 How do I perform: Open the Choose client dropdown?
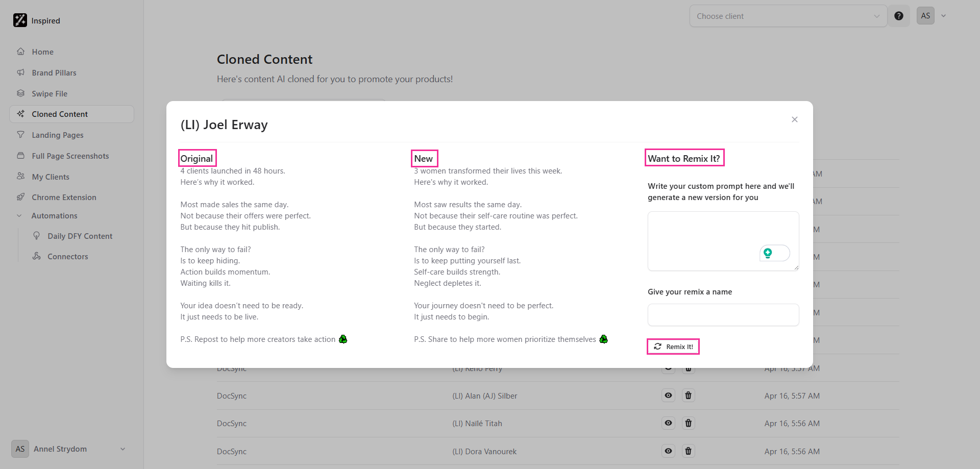tap(788, 16)
